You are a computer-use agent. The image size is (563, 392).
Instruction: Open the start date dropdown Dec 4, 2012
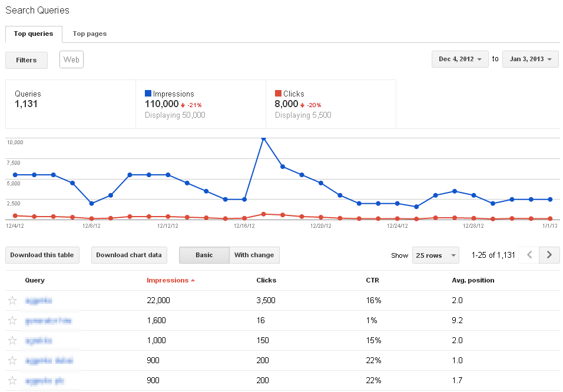click(459, 59)
